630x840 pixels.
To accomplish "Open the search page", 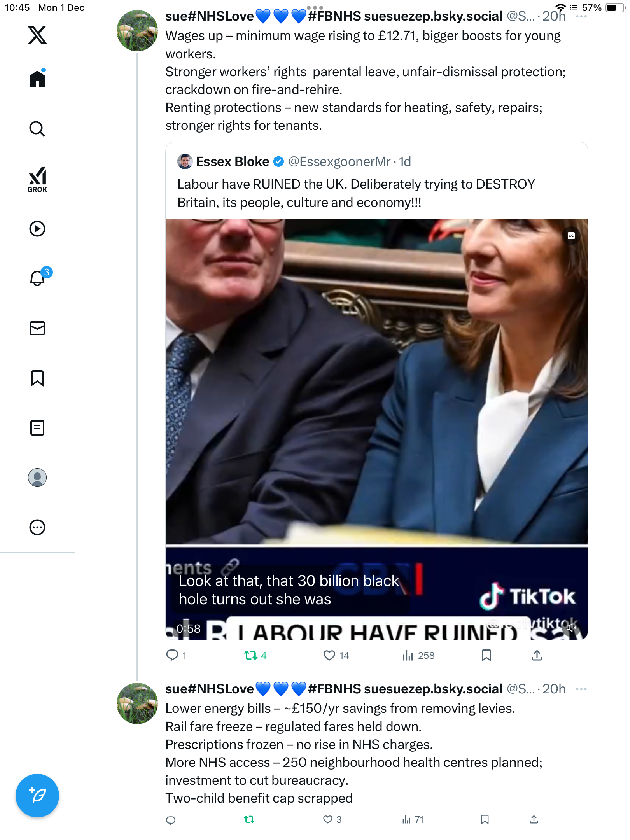I will (x=37, y=129).
